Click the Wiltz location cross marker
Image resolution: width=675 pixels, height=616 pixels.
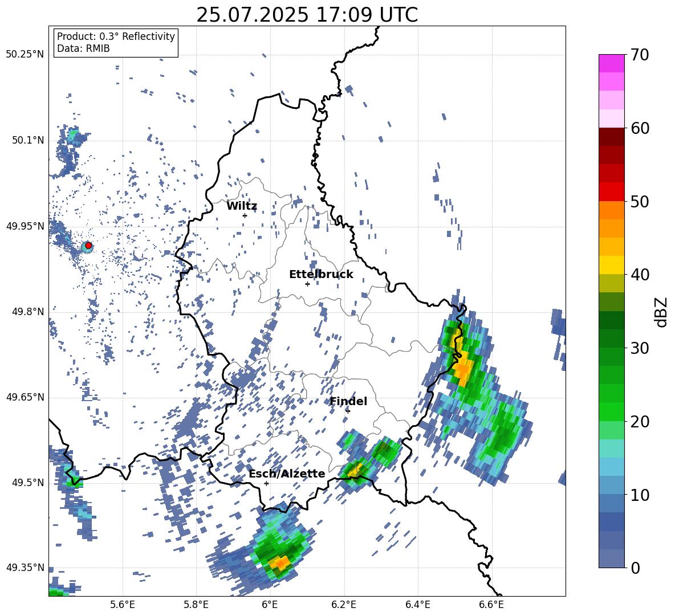coord(245,215)
